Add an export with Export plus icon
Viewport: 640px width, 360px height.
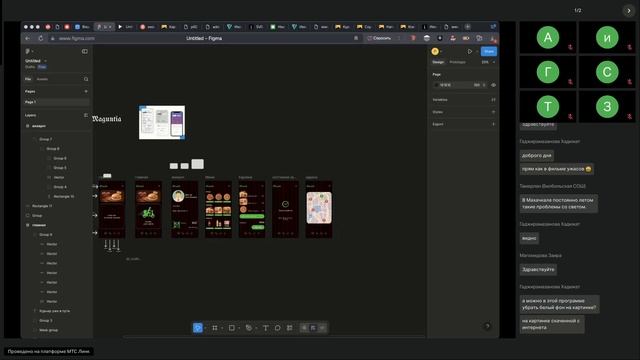point(493,124)
